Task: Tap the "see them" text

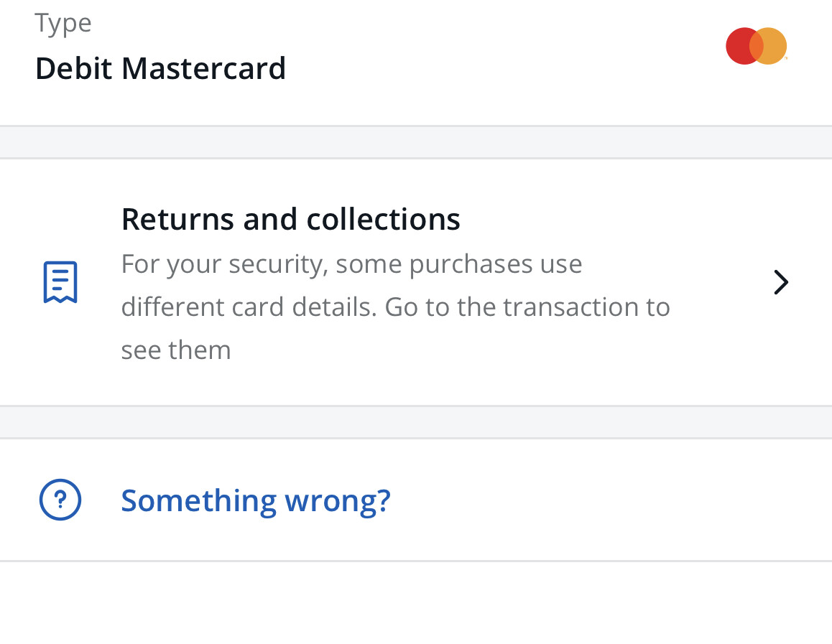Action: [176, 350]
